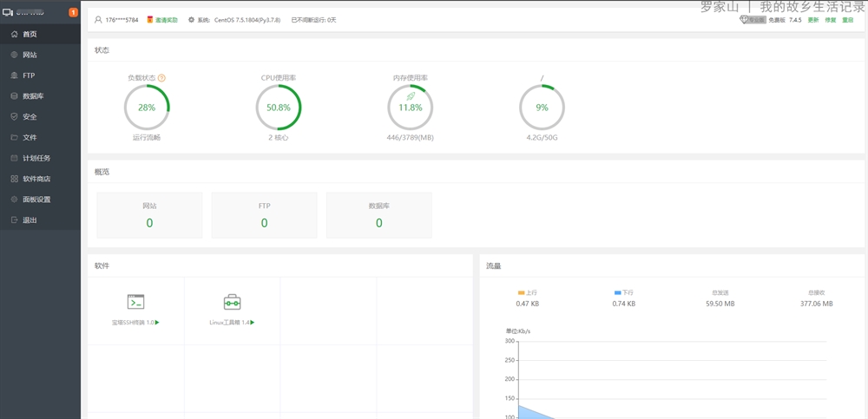
Task: Click the grid icon for 软件商店
Action: pos(15,179)
